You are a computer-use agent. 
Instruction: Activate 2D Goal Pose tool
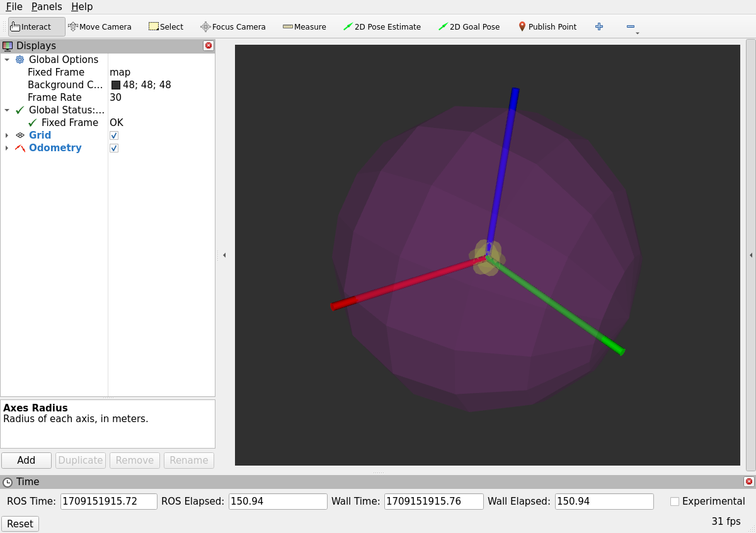(469, 26)
